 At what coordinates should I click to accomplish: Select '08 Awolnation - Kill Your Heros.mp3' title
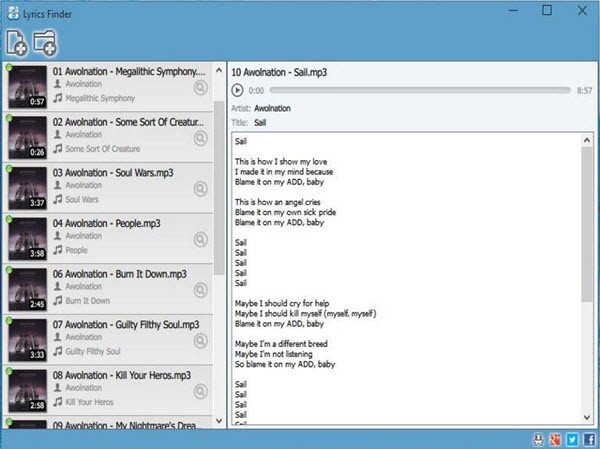click(122, 376)
